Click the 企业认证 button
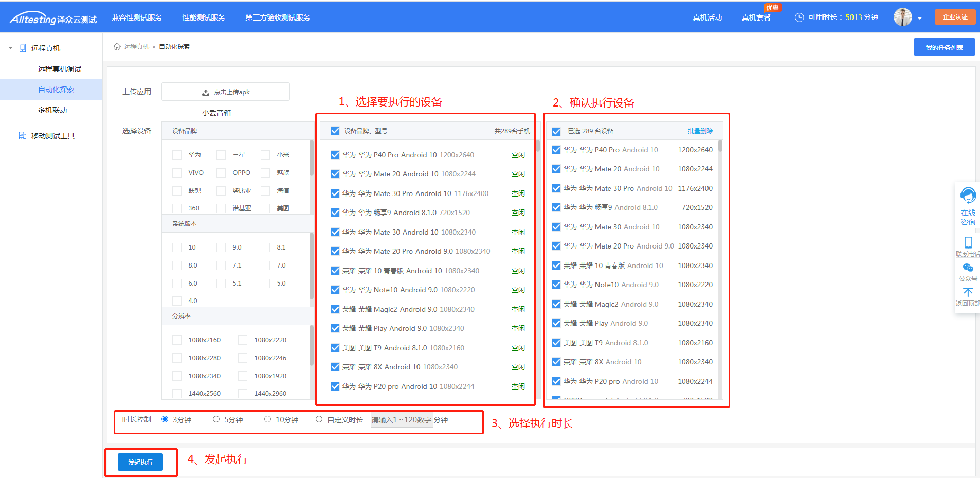Image resolution: width=980 pixels, height=478 pixels. tap(955, 17)
